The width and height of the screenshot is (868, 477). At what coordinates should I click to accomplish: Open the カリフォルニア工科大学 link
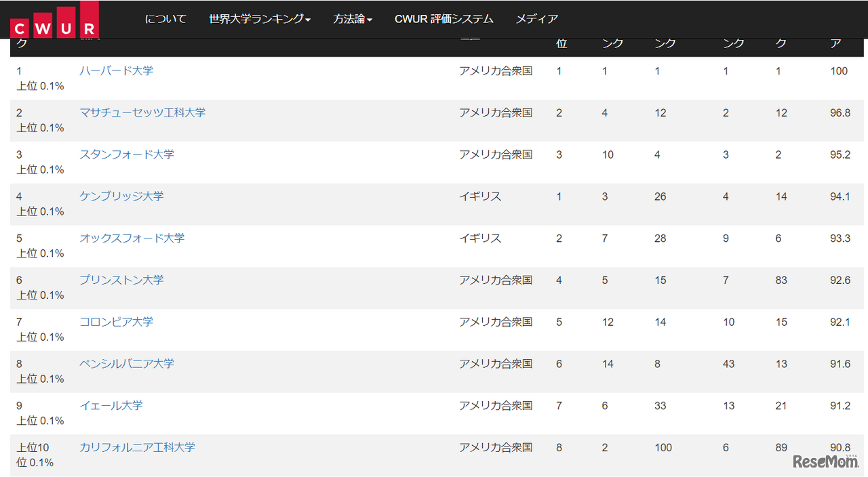pyautogui.click(x=137, y=447)
